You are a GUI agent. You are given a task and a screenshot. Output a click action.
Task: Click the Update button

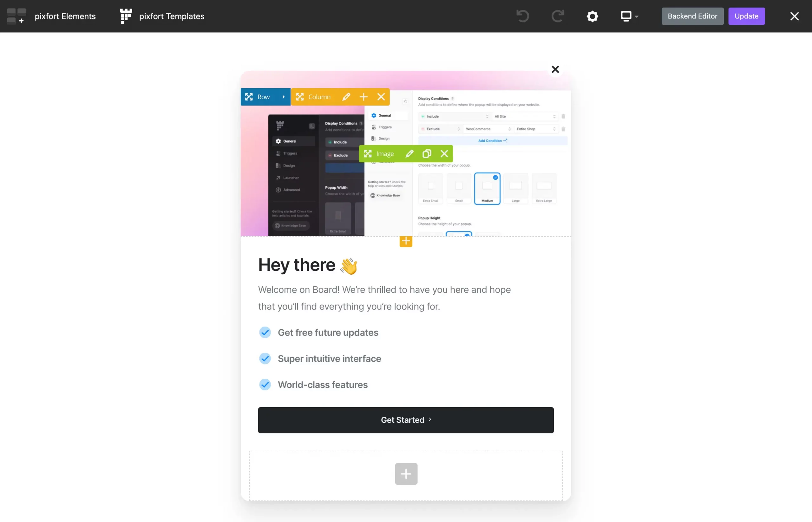point(746,16)
